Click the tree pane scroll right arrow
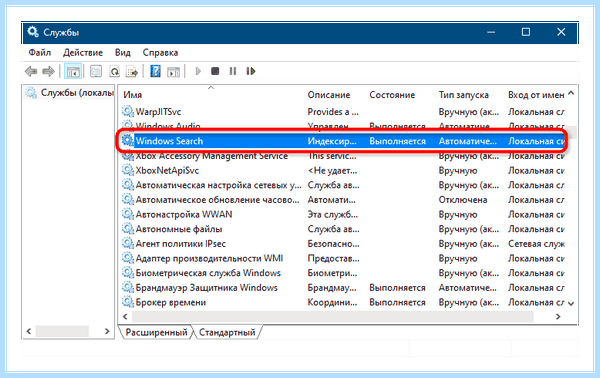The height and width of the screenshot is (378, 600). (x=107, y=331)
